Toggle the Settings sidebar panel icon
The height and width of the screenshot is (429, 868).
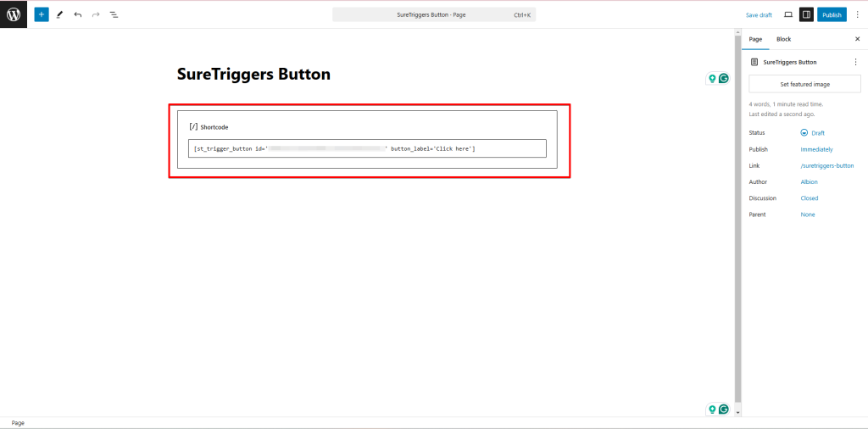(806, 14)
